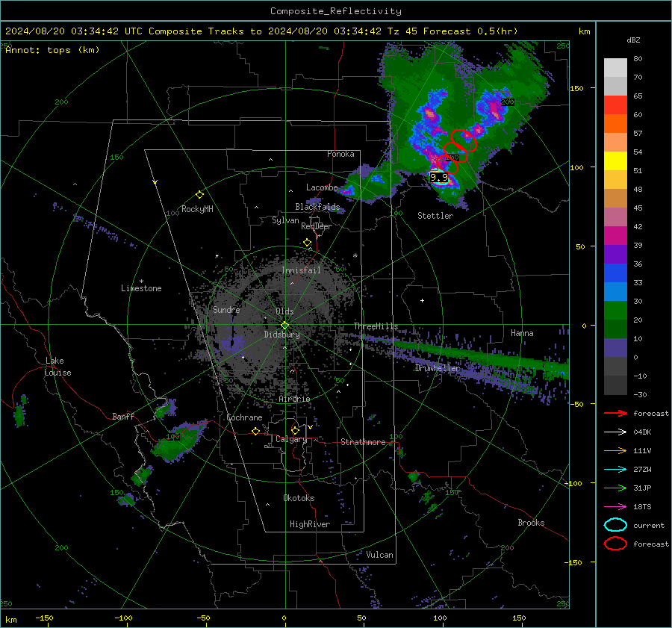
Task: Click the Calgary city label
Action: click(291, 439)
